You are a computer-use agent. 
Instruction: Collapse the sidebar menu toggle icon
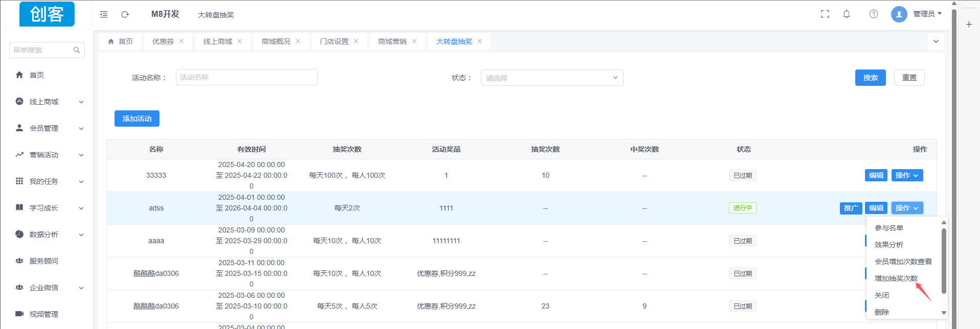point(104,14)
